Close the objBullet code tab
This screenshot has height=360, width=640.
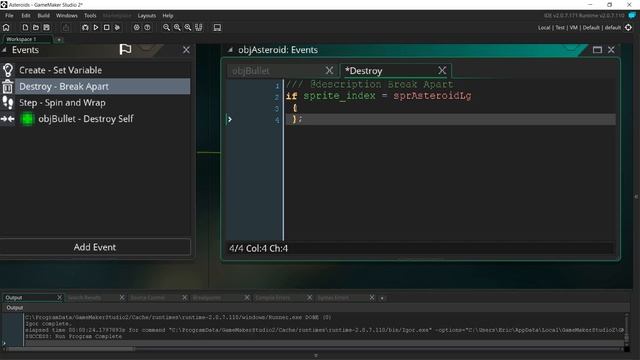(329, 70)
